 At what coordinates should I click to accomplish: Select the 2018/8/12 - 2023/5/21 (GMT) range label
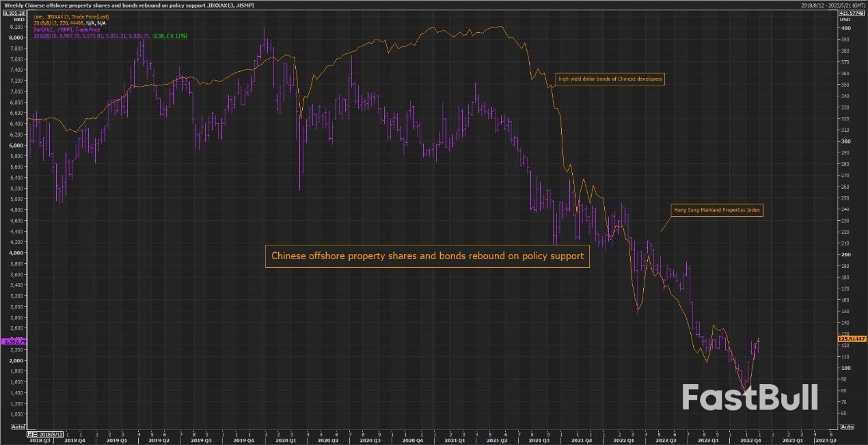pos(837,5)
